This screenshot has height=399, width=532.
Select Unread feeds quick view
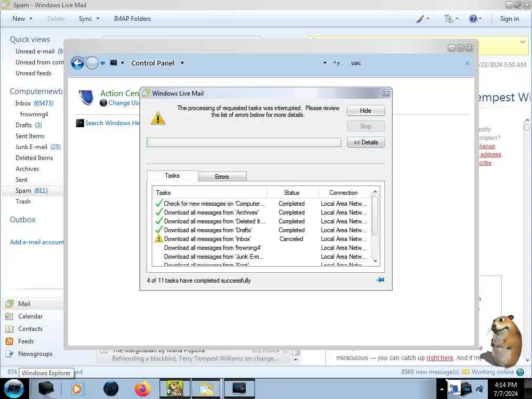34,73
